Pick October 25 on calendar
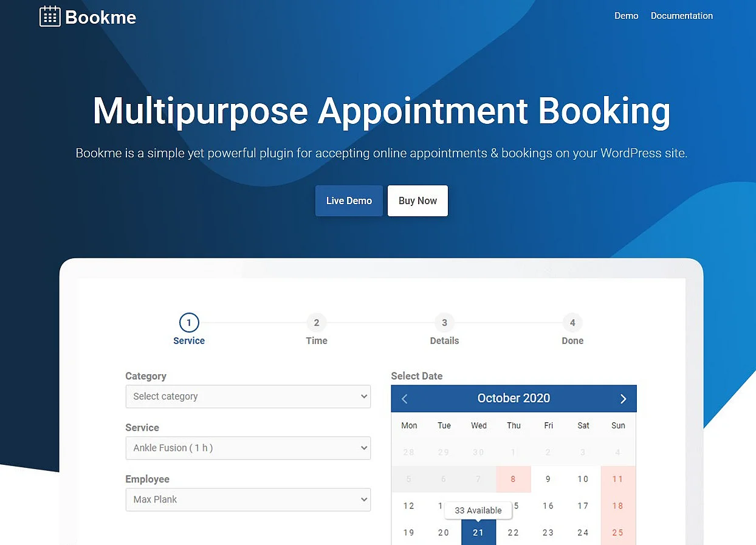Viewport: 756px width, 545px height. [618, 532]
